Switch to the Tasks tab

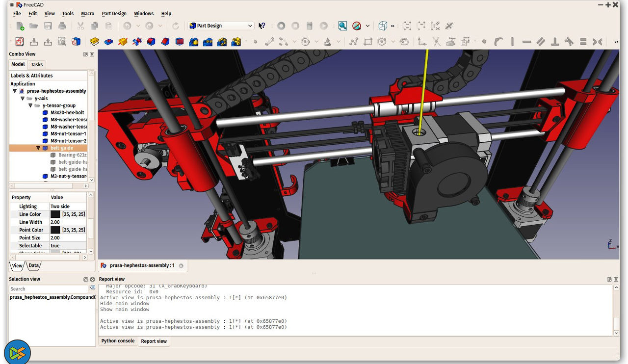click(x=37, y=64)
